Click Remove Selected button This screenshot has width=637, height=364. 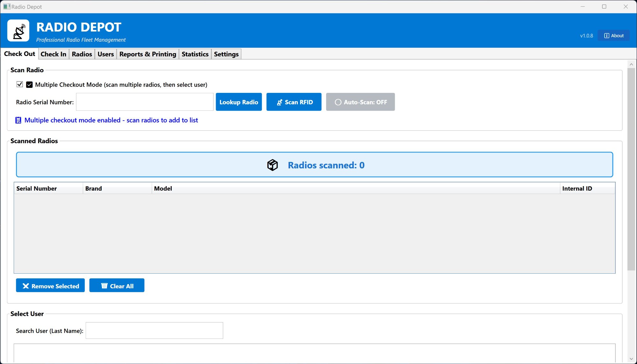(x=50, y=286)
